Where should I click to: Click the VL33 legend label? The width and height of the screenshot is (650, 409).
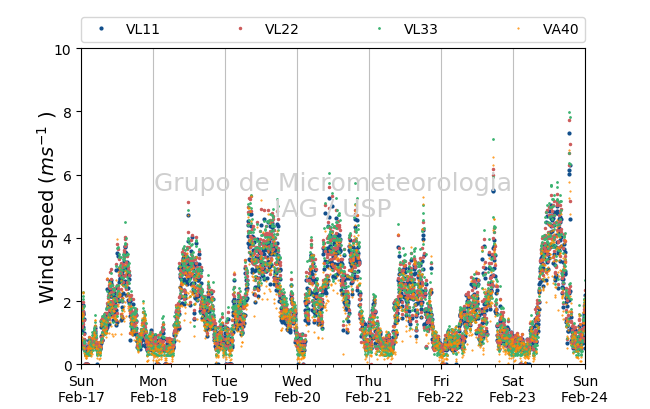[420, 29]
